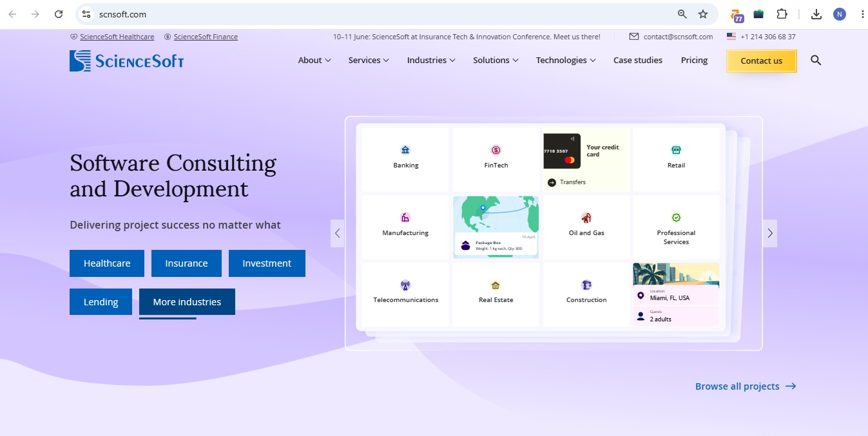Go to next slide with right chevron

[x=770, y=233]
